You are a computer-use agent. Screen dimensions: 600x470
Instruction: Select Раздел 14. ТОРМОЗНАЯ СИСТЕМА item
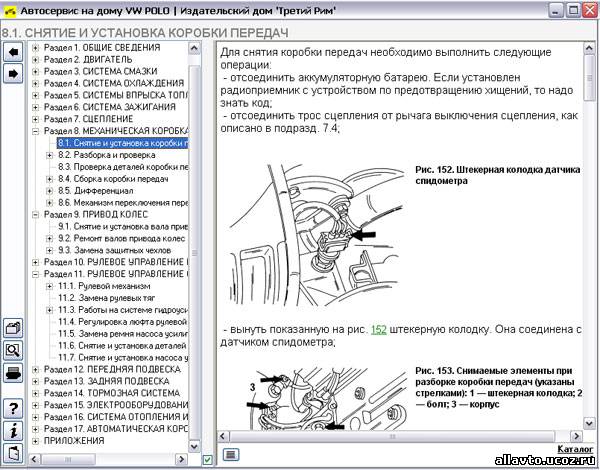112,393
